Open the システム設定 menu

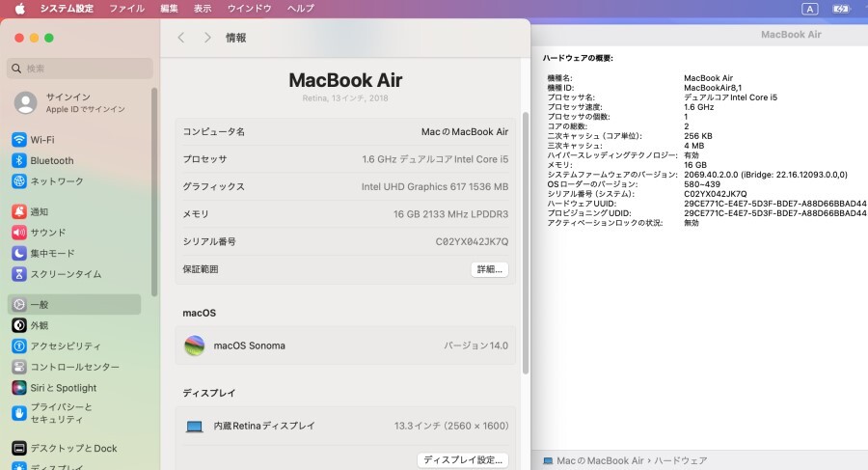tap(67, 9)
